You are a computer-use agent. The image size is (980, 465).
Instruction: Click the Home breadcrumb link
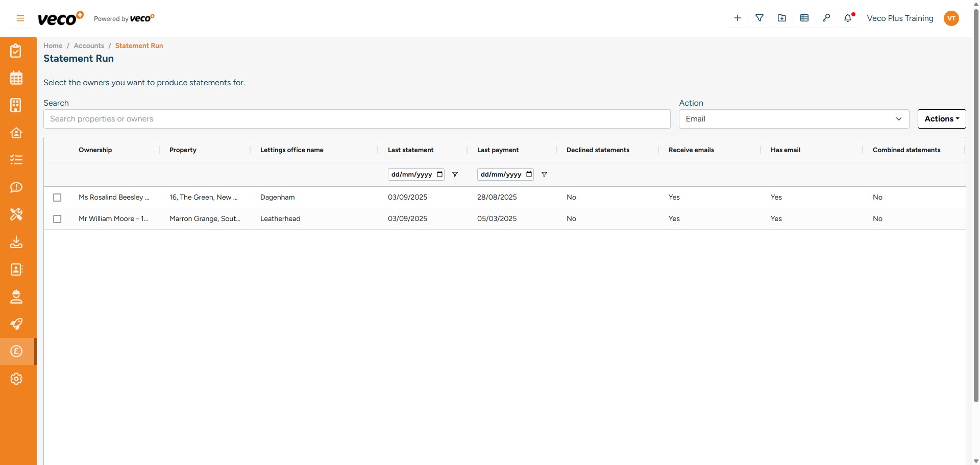pyautogui.click(x=53, y=45)
